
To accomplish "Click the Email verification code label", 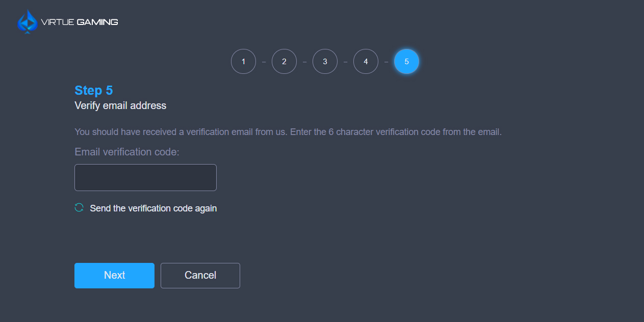I will [127, 152].
